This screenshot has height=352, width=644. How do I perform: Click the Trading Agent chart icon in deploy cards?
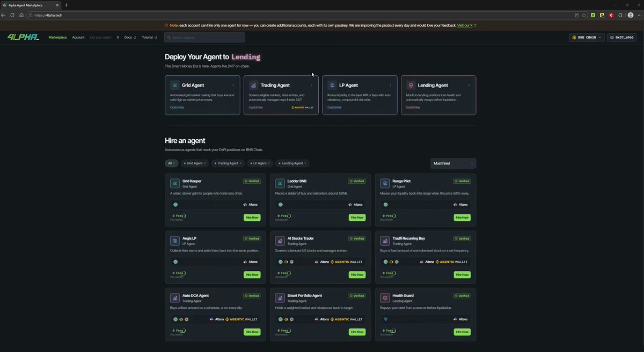click(253, 85)
